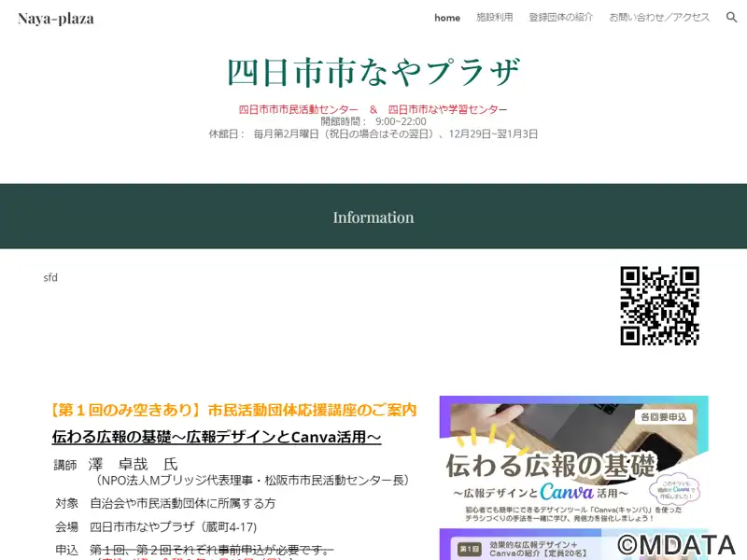Open お問い合わせ／アクセス menu item

tap(659, 18)
